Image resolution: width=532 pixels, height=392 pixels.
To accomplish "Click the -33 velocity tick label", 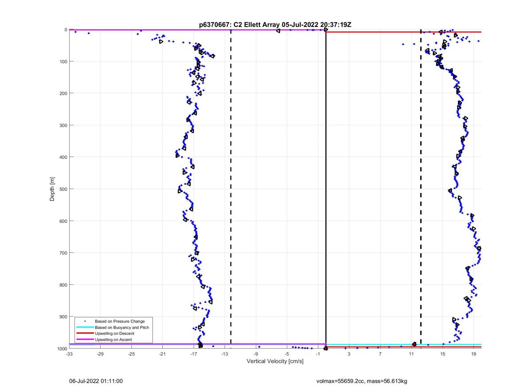I will click(69, 354).
